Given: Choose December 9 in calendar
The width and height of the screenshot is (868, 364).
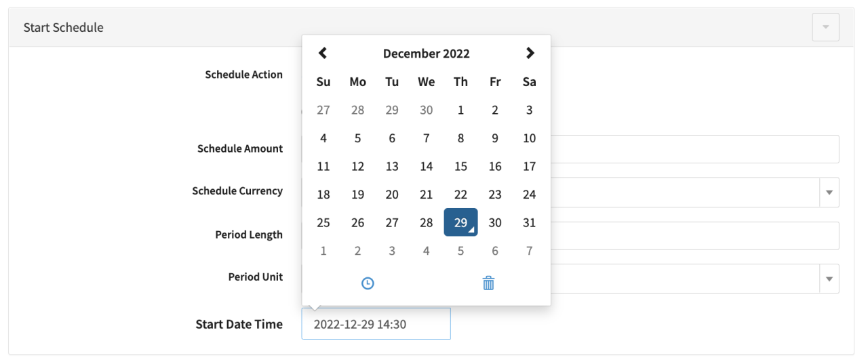Looking at the screenshot, I should (495, 138).
